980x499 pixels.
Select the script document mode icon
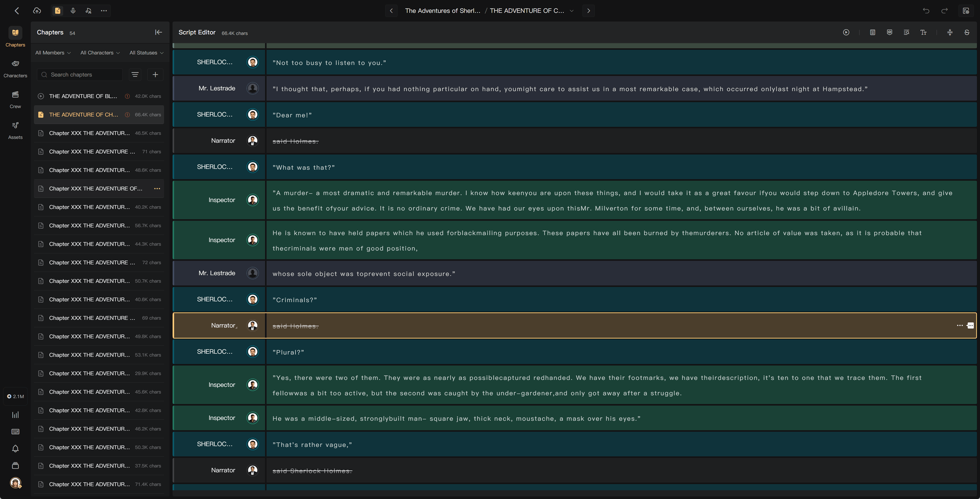58,11
